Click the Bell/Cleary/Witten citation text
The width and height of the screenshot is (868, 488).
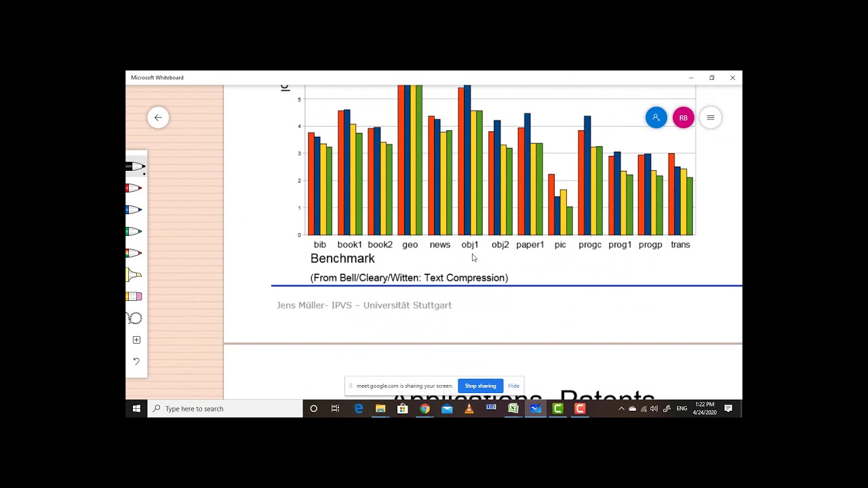pos(409,278)
